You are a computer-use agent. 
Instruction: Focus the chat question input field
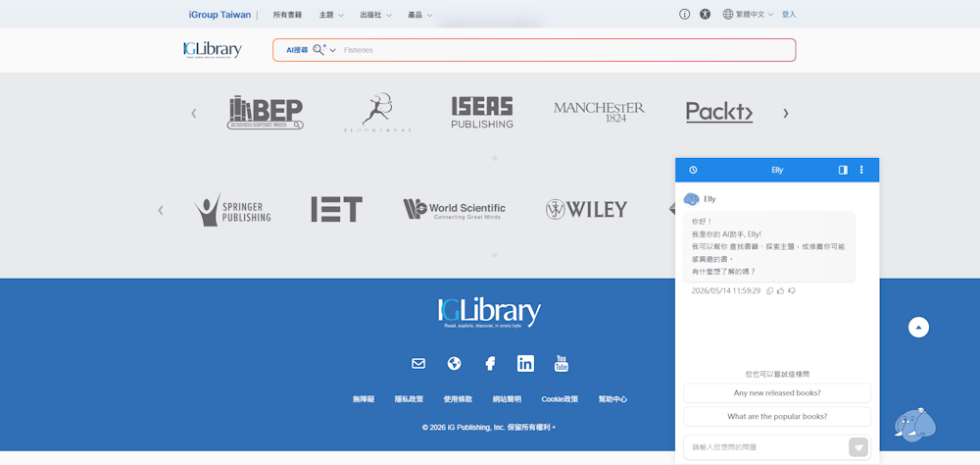pos(765,447)
